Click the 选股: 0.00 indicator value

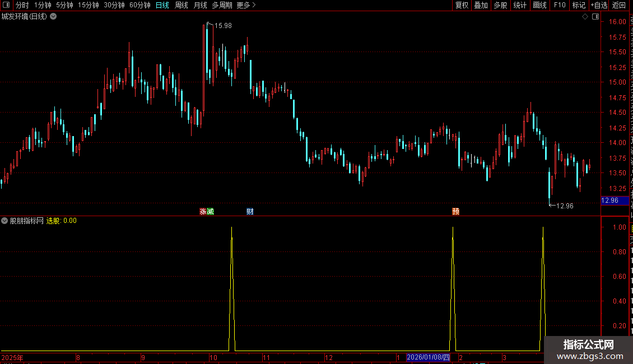pyautogui.click(x=62, y=221)
